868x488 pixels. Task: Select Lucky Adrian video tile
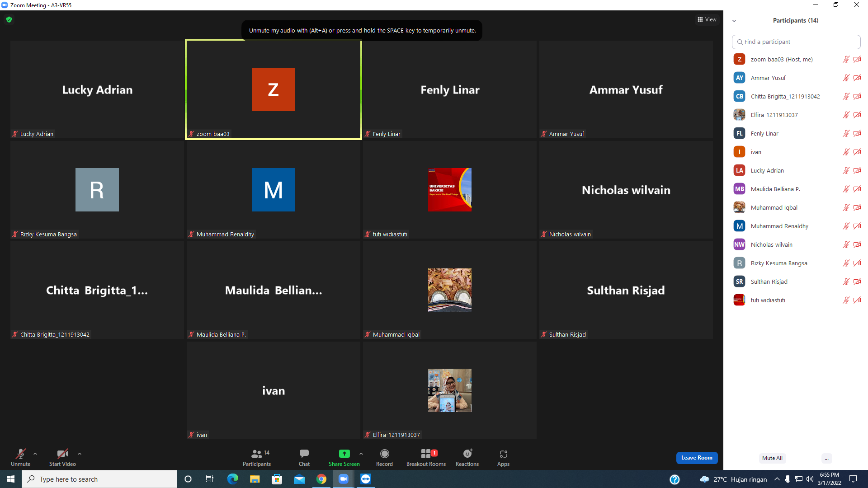[x=97, y=89]
